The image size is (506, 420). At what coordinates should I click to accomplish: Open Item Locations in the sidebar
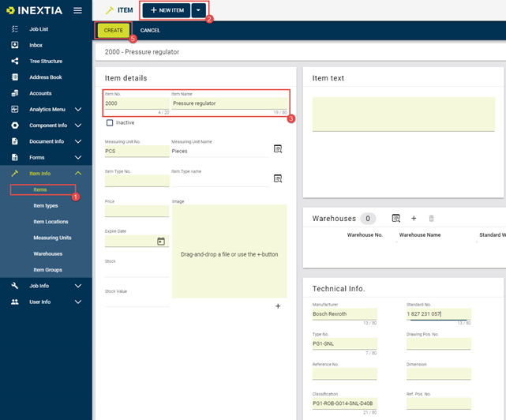pos(51,222)
